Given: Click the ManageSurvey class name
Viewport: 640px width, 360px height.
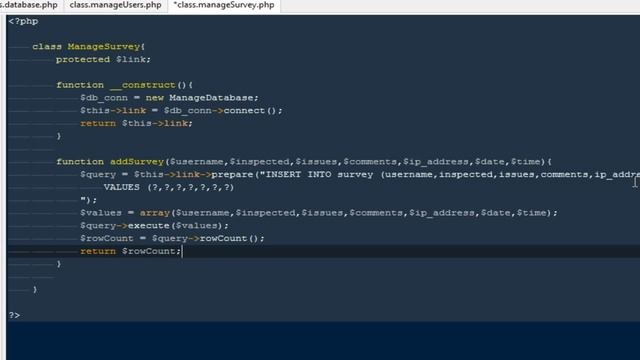Looking at the screenshot, I should (x=104, y=47).
